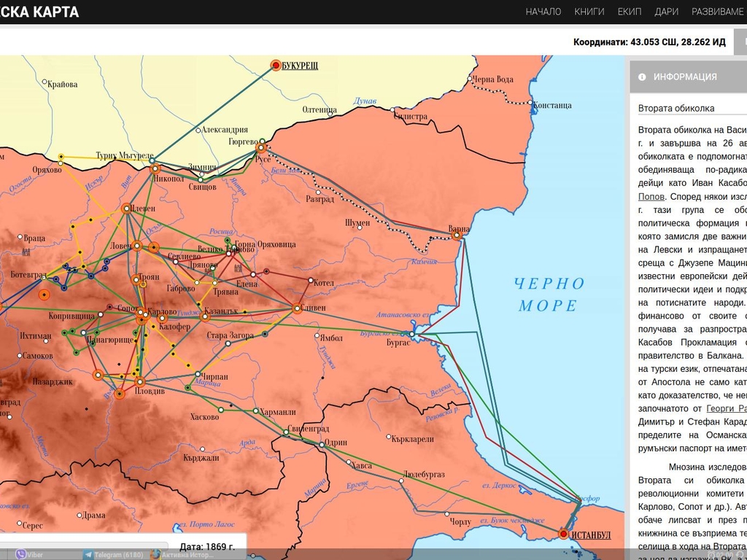Click the Русе marker on the Danube
This screenshot has height=560, width=747.
click(260, 148)
